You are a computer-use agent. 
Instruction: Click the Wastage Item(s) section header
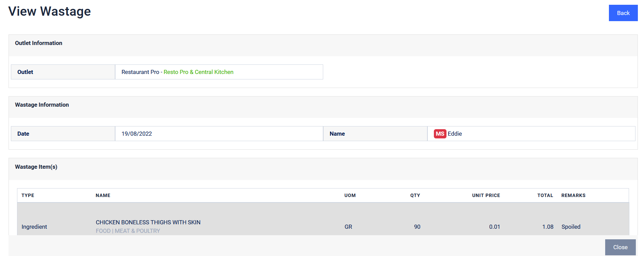[36, 167]
